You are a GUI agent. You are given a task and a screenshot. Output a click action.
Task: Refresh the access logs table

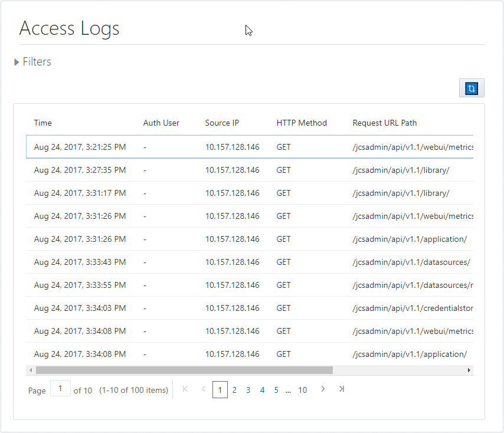[x=471, y=87]
